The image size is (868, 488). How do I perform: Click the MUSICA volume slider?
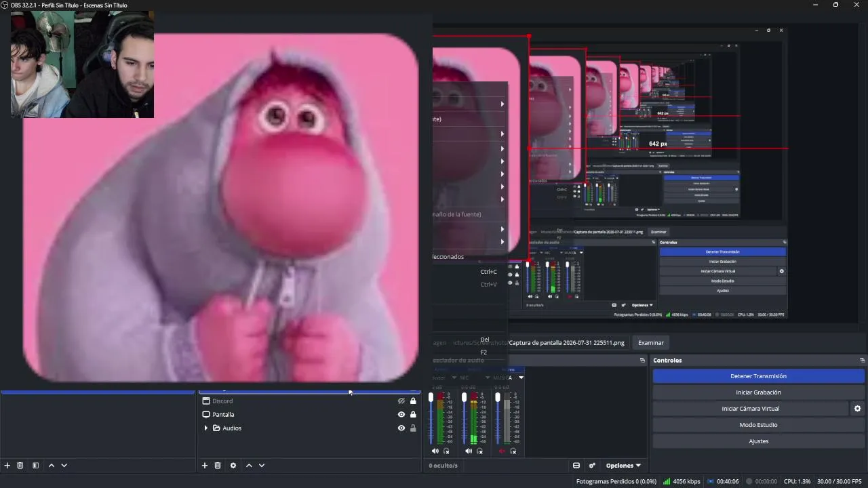497,419
